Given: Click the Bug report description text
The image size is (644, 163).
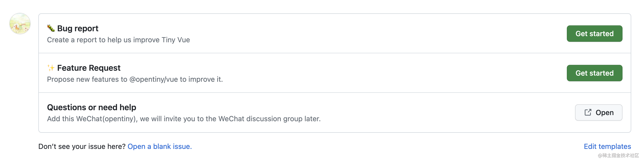Looking at the screenshot, I should tap(118, 40).
